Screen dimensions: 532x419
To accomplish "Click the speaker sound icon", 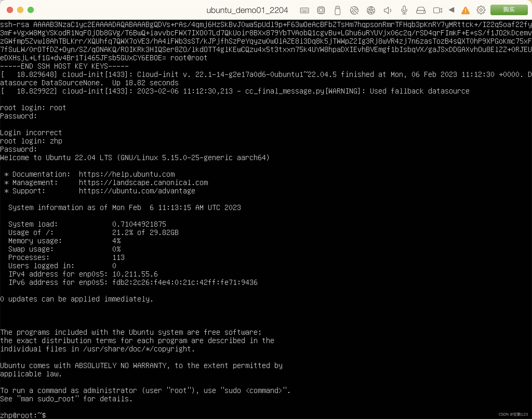I will coord(387,10).
